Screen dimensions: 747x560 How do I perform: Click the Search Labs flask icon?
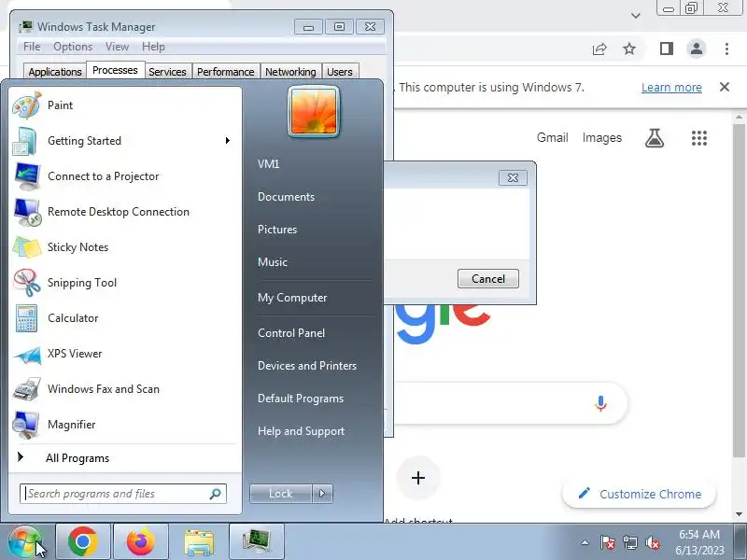click(x=655, y=138)
